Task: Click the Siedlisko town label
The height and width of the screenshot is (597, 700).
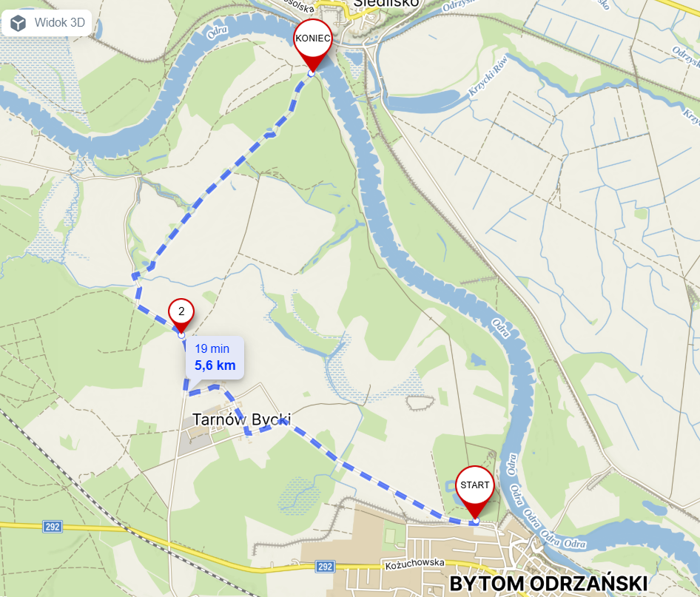Action: click(x=386, y=4)
